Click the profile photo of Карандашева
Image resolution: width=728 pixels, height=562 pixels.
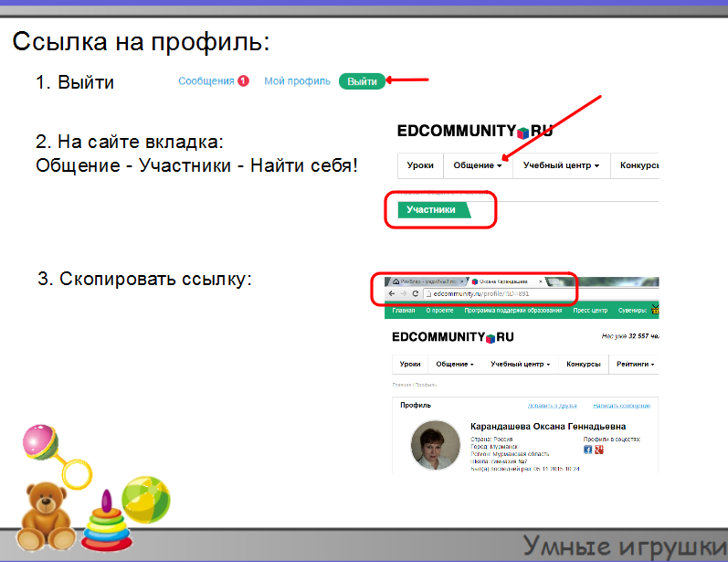click(x=435, y=445)
